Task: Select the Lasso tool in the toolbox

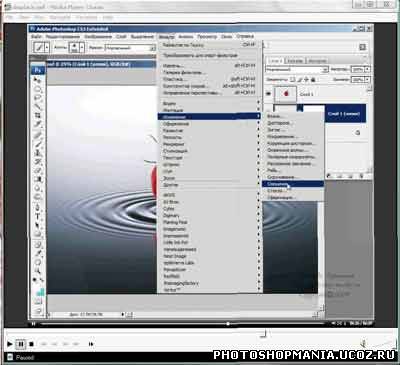Action: (37, 98)
